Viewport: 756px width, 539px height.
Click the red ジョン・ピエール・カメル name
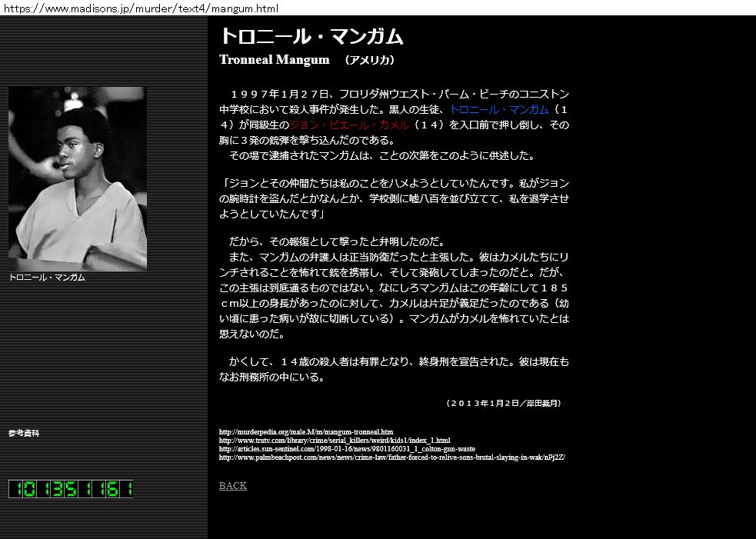point(348,125)
